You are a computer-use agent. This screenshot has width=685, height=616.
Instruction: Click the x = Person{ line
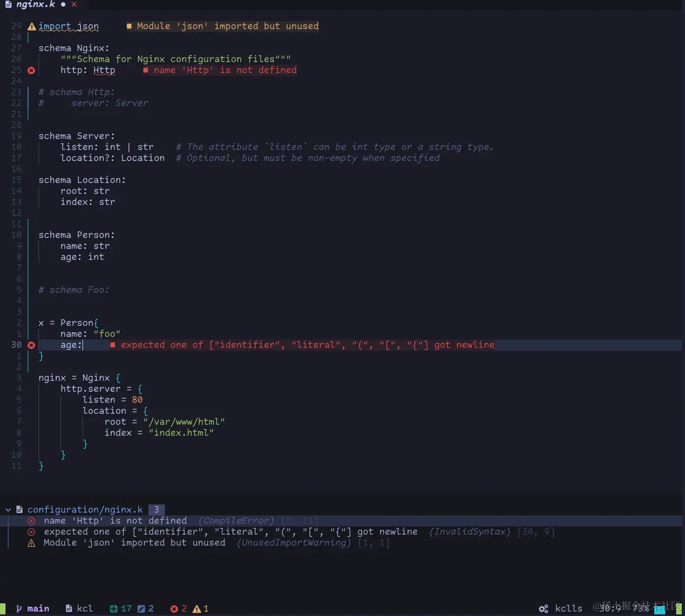[69, 323]
